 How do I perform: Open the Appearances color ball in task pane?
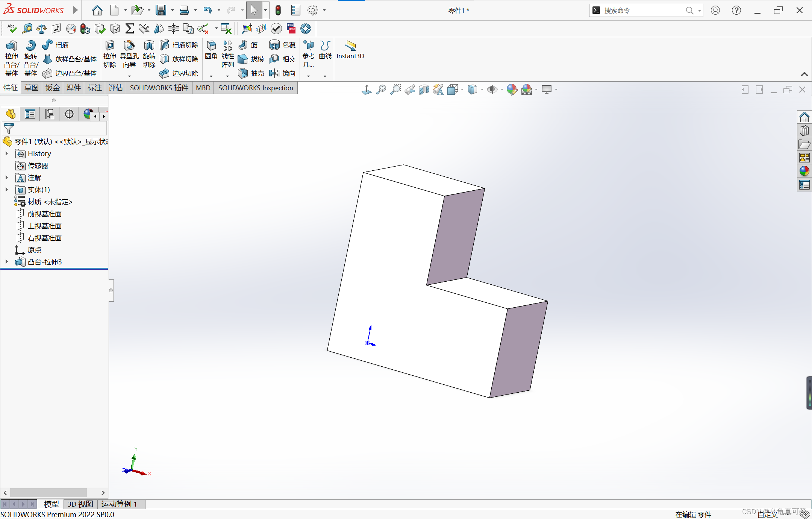[x=804, y=171]
